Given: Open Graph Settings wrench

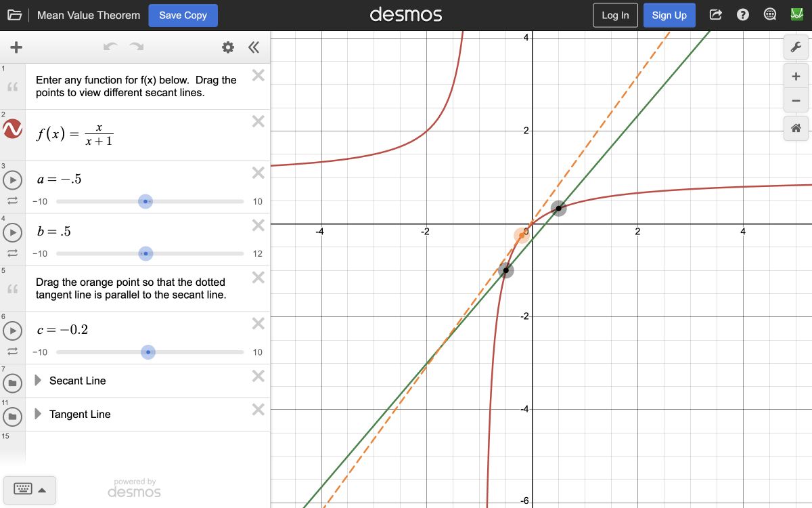Looking at the screenshot, I should (x=796, y=47).
